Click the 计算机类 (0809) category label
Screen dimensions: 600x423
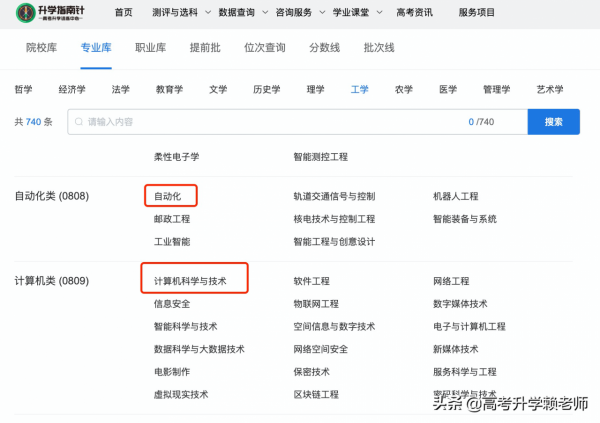52,281
